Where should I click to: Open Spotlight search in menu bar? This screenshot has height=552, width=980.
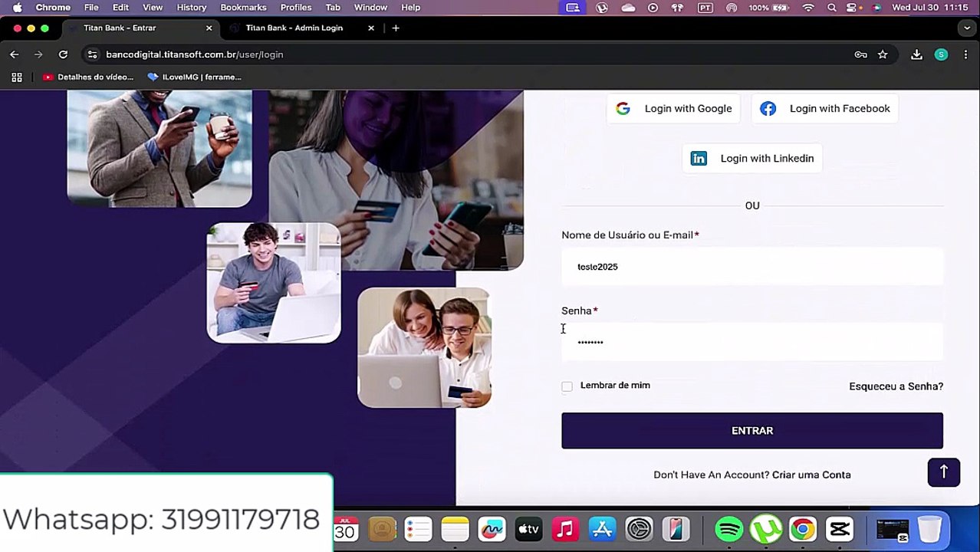pyautogui.click(x=832, y=8)
